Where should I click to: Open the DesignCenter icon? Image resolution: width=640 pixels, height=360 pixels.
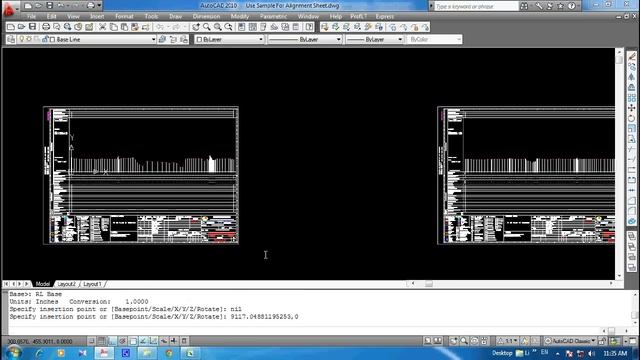click(253, 27)
